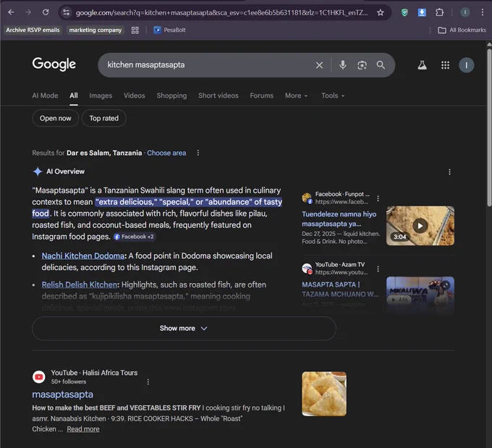Click the Choose area link

pyautogui.click(x=166, y=153)
